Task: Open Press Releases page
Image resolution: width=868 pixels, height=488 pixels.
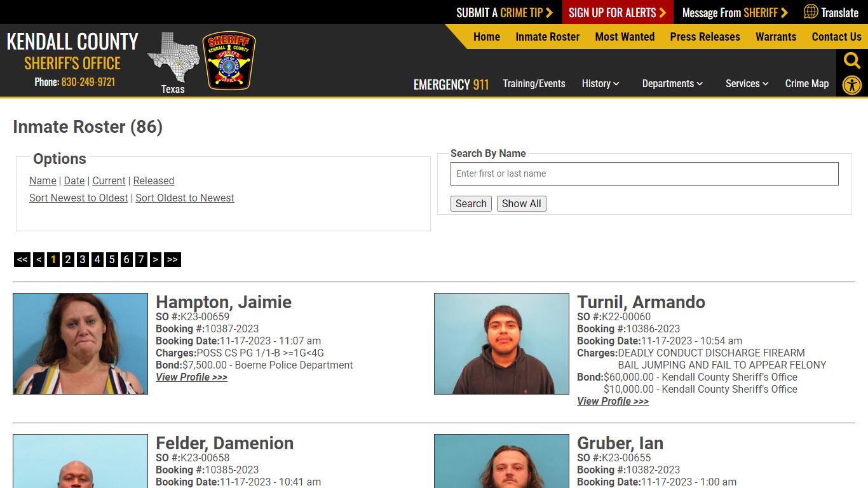Action: [x=705, y=37]
